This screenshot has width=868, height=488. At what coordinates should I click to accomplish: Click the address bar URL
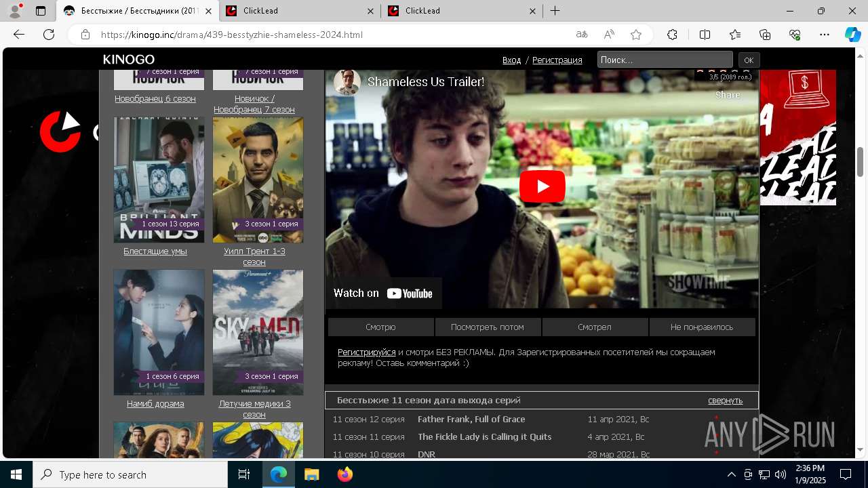coord(232,35)
